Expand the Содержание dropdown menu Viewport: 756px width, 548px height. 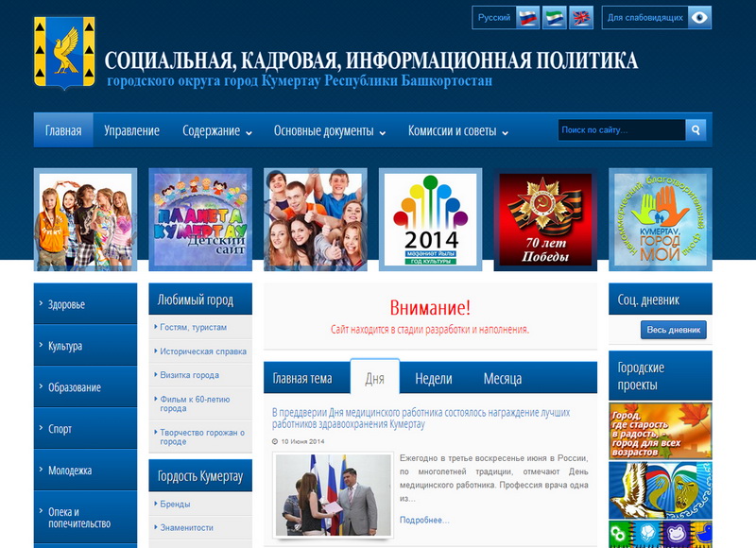tap(217, 130)
